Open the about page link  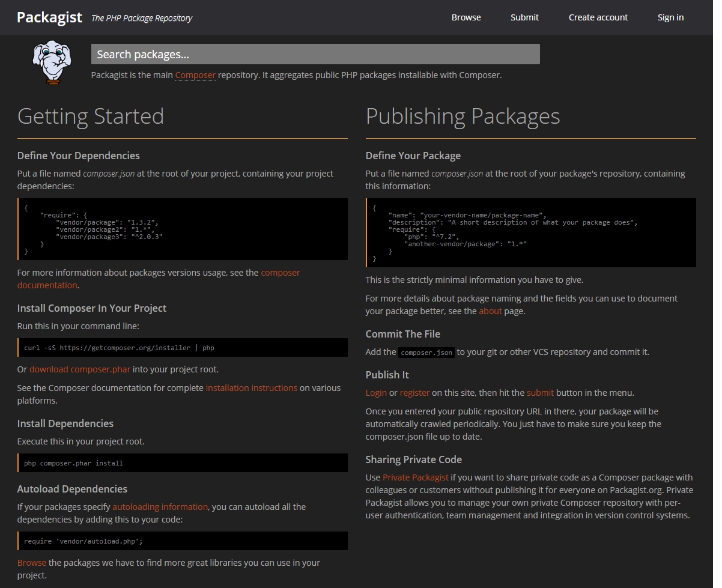[x=490, y=311]
